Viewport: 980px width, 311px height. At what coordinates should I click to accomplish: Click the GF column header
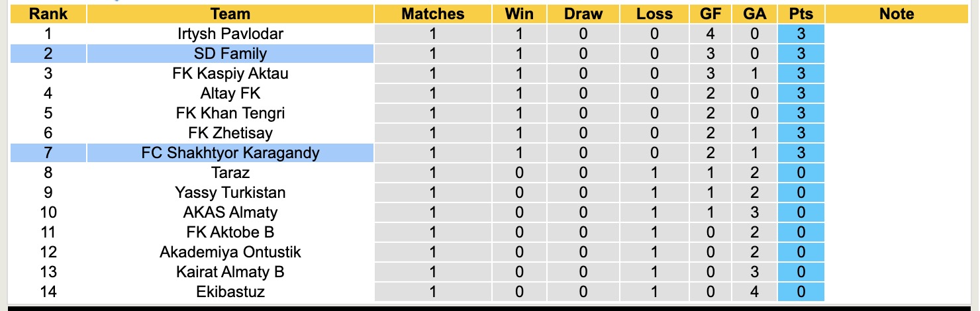tap(710, 14)
